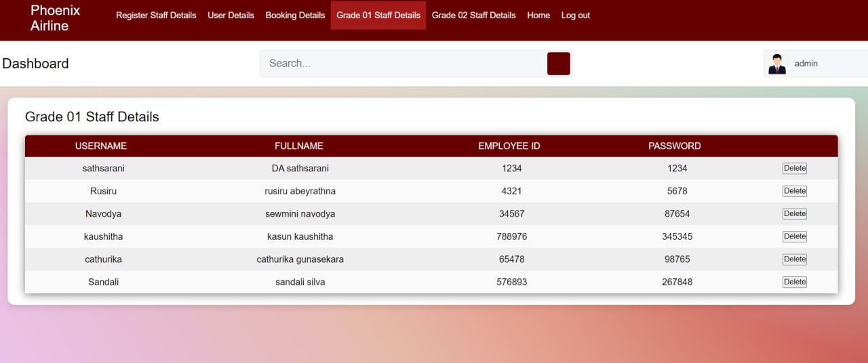
Task: Click employee ID 65478
Action: tap(512, 259)
